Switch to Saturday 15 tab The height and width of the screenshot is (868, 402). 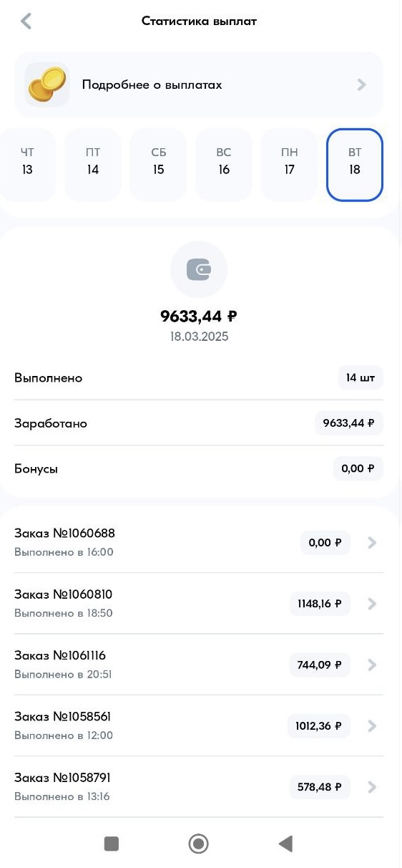click(x=158, y=165)
